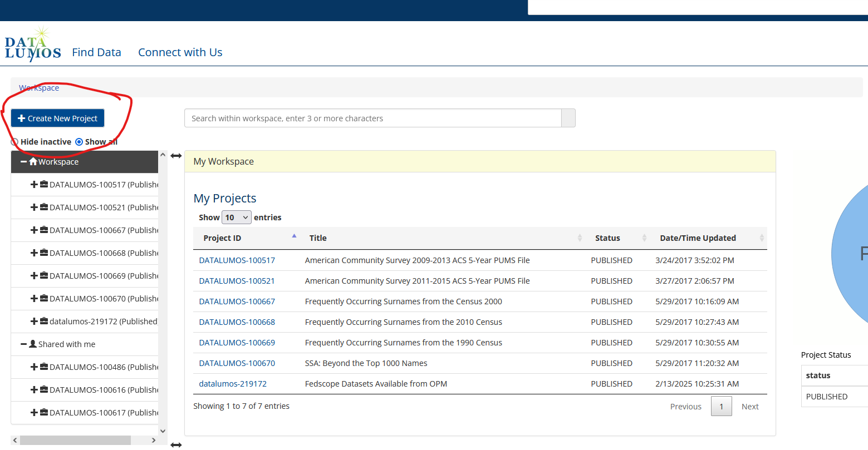Click the search within workspace field

pyautogui.click(x=372, y=118)
